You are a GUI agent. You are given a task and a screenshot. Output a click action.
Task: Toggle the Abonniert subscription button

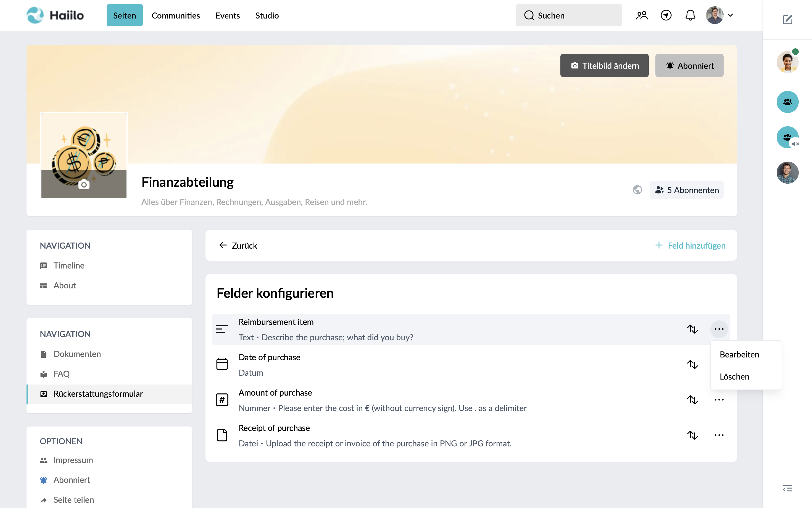(689, 65)
